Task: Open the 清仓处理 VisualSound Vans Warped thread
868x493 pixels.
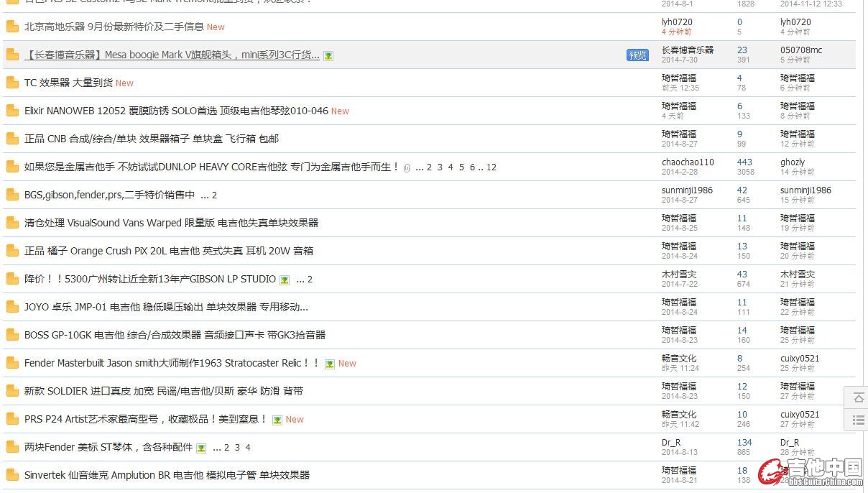Action: pos(171,224)
